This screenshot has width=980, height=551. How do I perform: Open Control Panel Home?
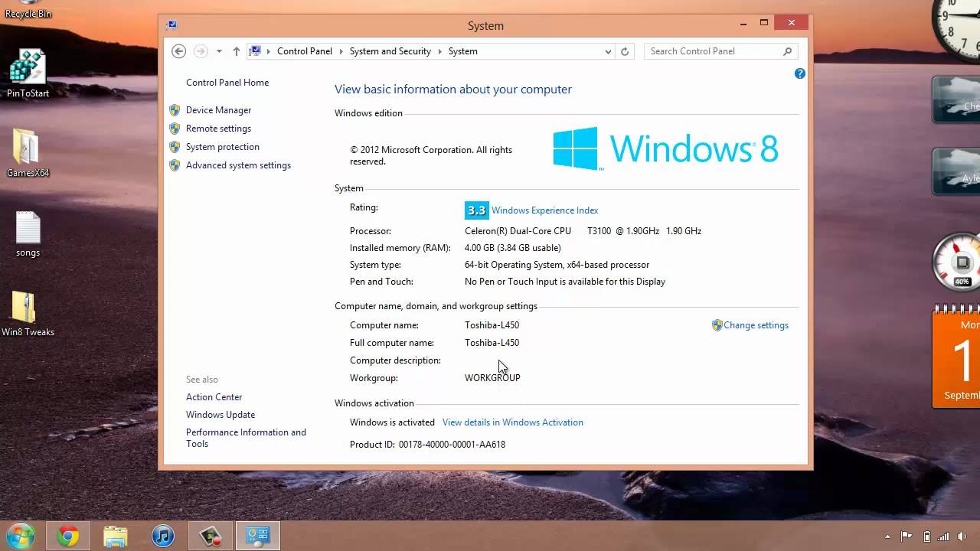pyautogui.click(x=227, y=83)
